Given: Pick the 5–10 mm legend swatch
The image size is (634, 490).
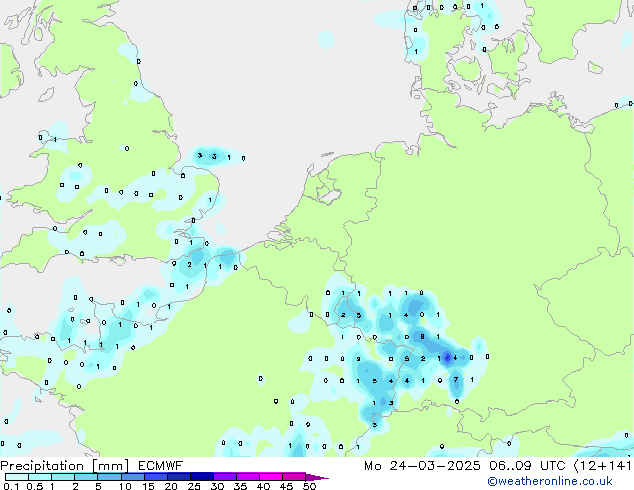Looking at the screenshot, I should point(109,477).
